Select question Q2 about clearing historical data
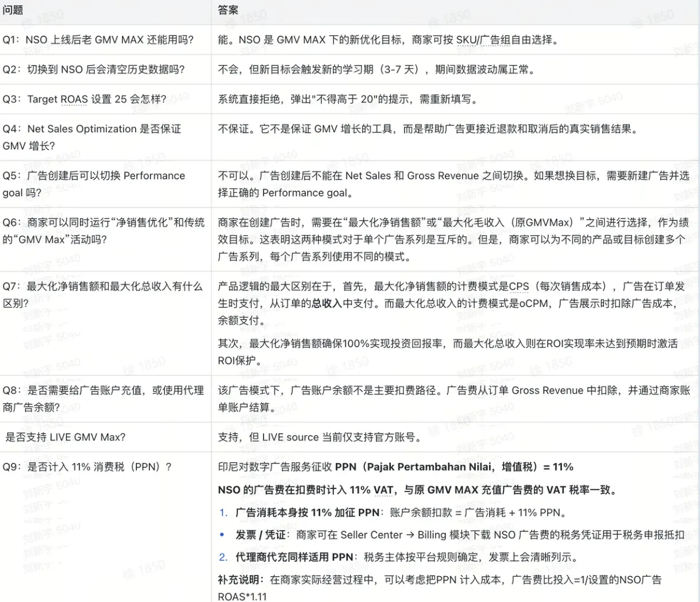Image resolution: width=700 pixels, height=602 pixels. point(94,70)
